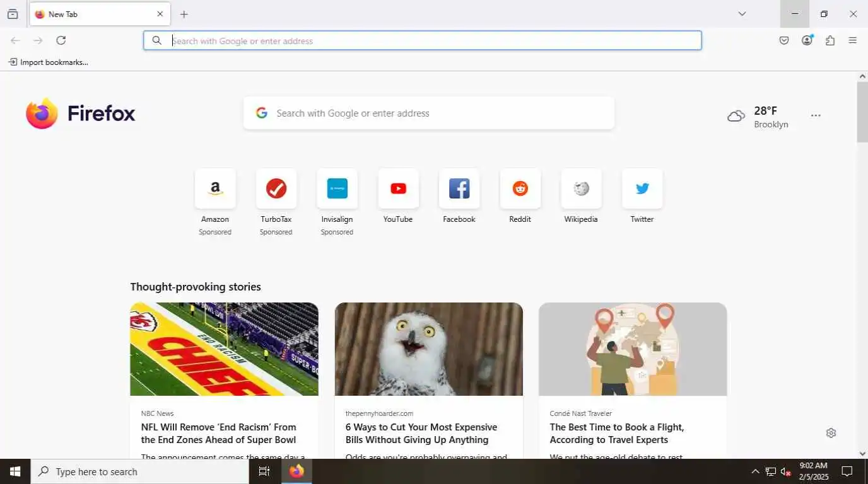The height and width of the screenshot is (484, 868).
Task: Open the Extensions puzzle icon
Action: click(x=830, y=40)
